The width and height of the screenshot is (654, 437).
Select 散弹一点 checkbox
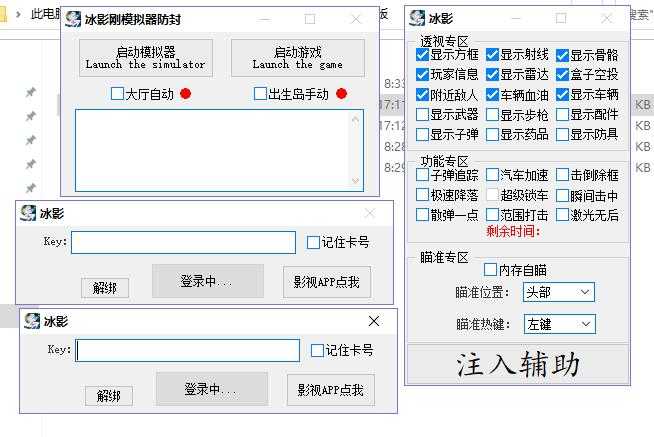click(x=423, y=215)
